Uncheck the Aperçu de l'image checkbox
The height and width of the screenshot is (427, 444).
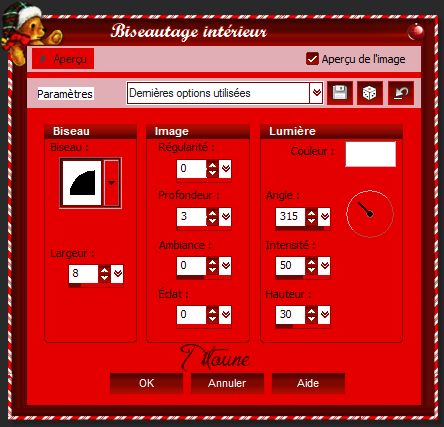point(312,59)
